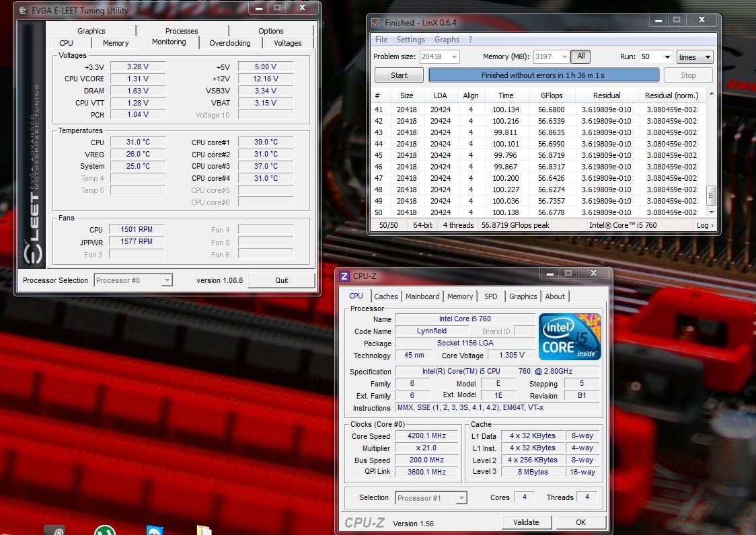Switch to the About tab in CPU-Z
The width and height of the screenshot is (756, 535).
point(555,296)
